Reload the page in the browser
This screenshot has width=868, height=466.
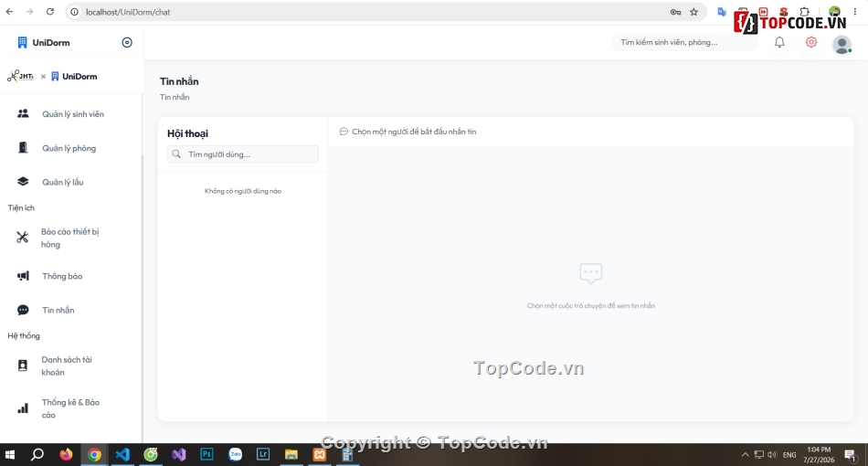click(50, 12)
